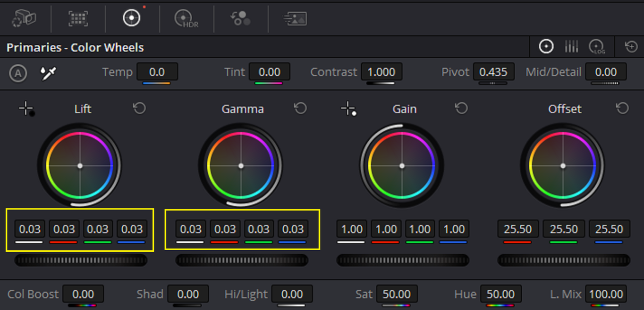644x310 pixels.
Task: Reset the Offset wheel
Action: 622,108
